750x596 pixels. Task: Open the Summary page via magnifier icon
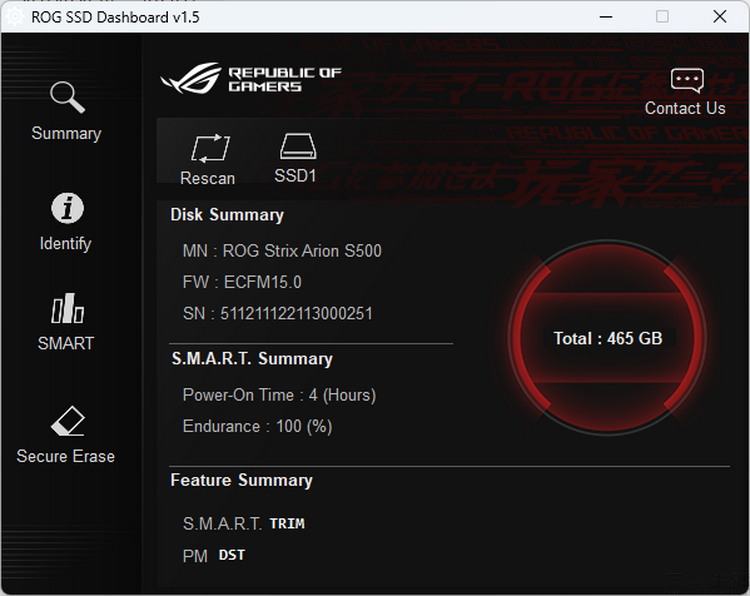click(67, 98)
